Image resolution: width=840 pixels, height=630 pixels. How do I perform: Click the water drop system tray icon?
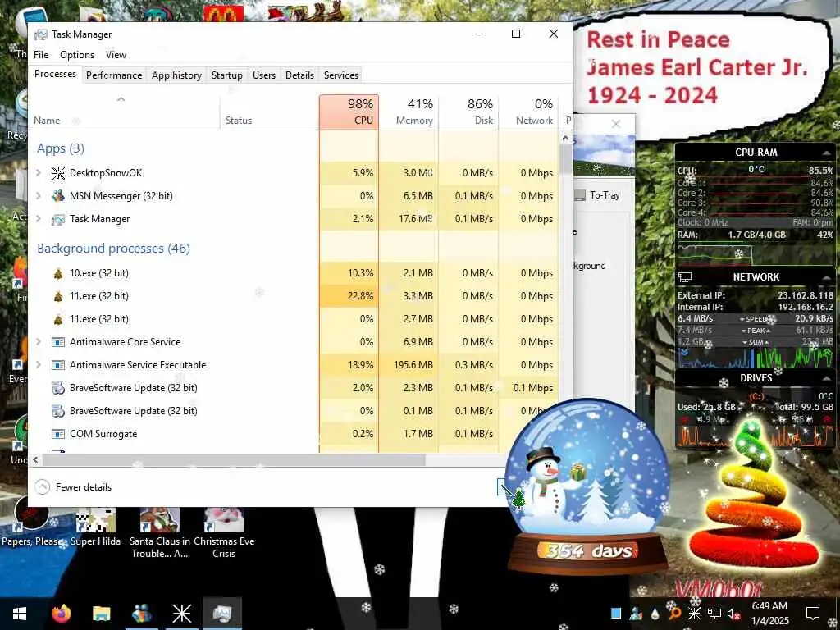pos(655,614)
